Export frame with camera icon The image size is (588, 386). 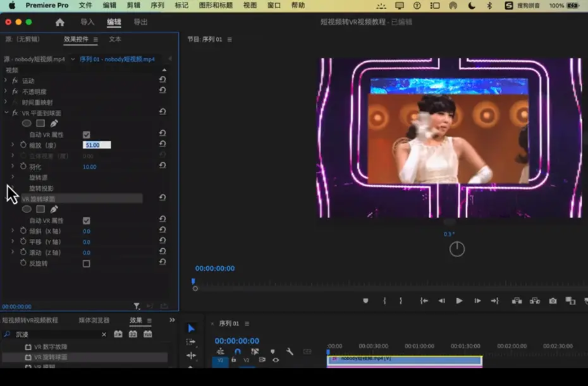pos(553,301)
